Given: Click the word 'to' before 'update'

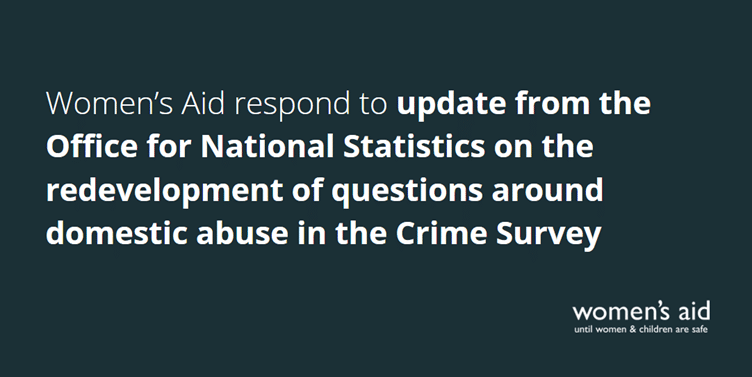Looking at the screenshot, I should (373, 105).
